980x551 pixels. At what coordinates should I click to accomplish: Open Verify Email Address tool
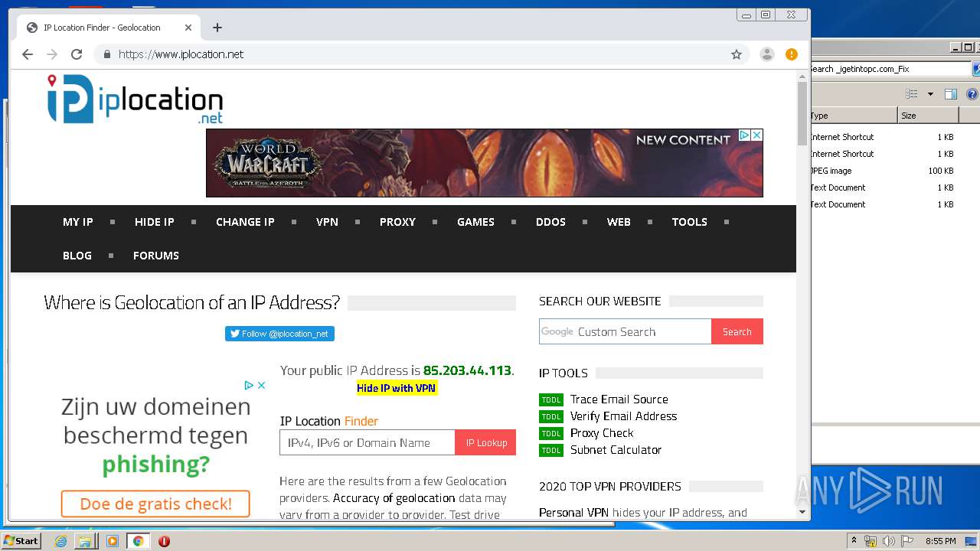coord(623,416)
